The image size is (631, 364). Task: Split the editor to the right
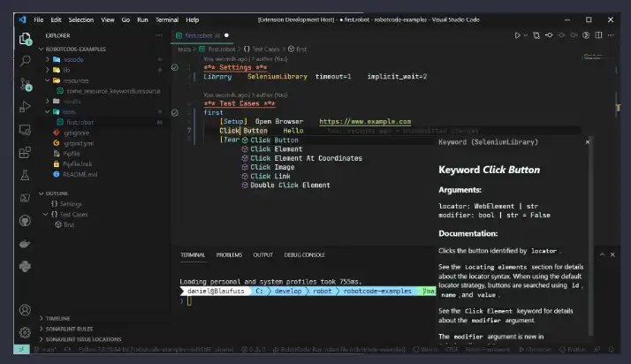pos(598,35)
